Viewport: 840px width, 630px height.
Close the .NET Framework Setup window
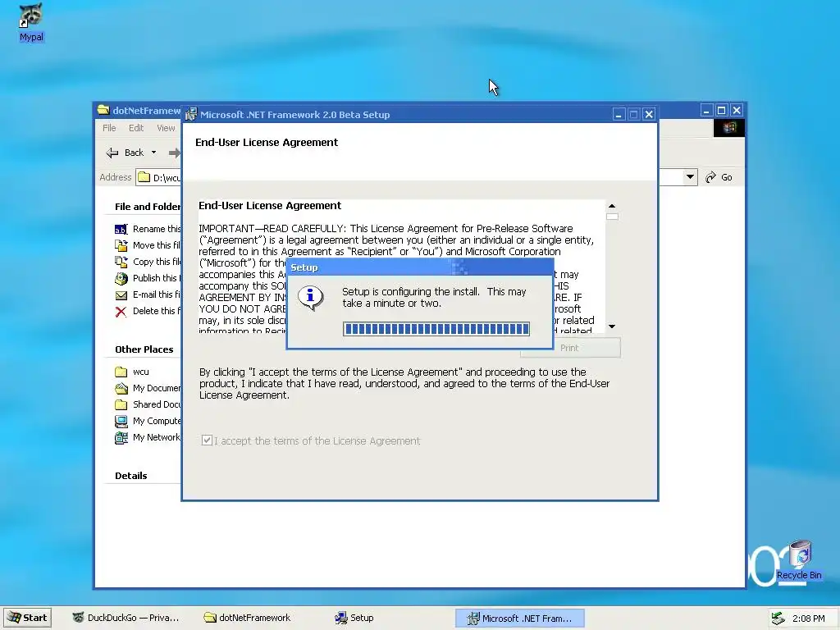(649, 114)
